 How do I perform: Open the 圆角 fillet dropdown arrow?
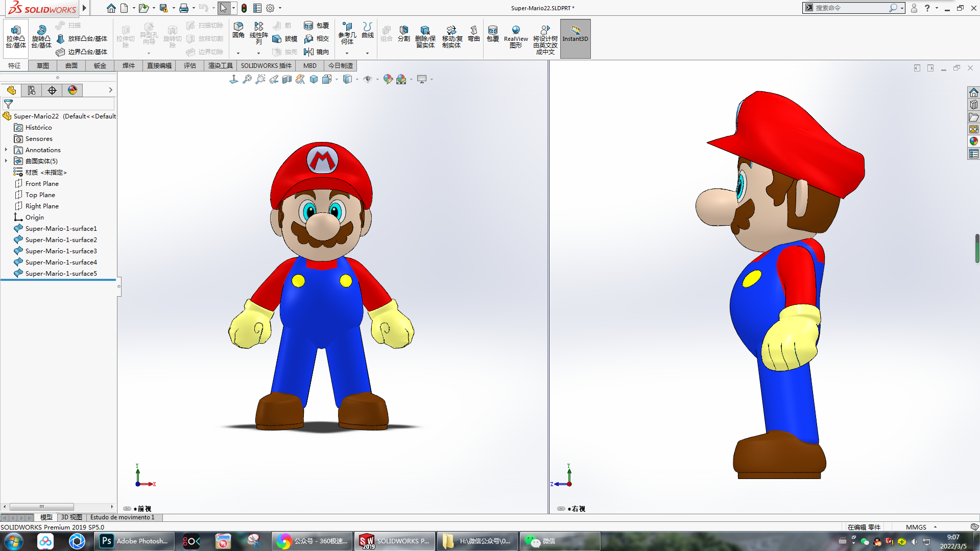pyautogui.click(x=238, y=53)
